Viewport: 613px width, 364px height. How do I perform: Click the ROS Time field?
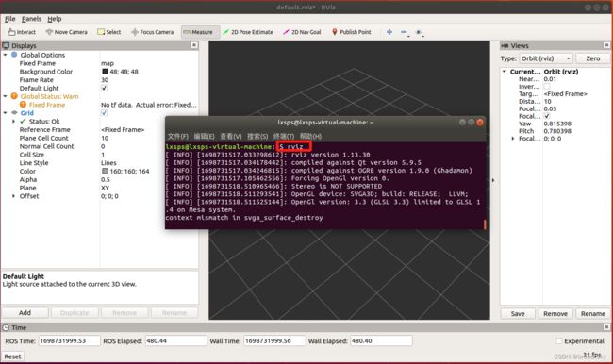coord(69,341)
